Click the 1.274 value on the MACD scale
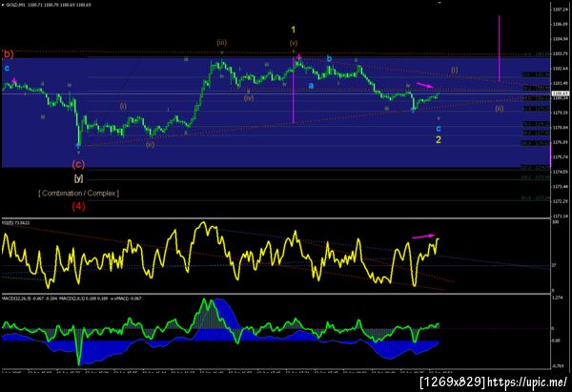This screenshot has width=572, height=392. coord(557,298)
